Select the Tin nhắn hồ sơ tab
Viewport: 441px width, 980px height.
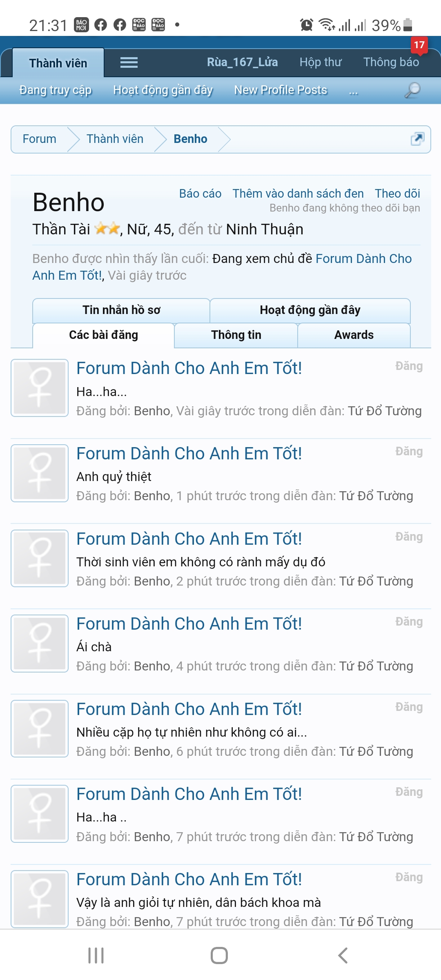point(121,310)
